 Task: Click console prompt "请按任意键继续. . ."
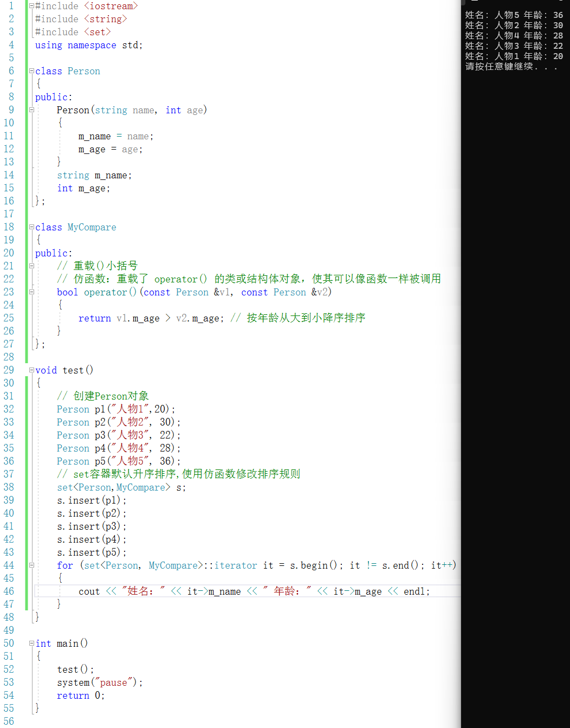click(511, 67)
